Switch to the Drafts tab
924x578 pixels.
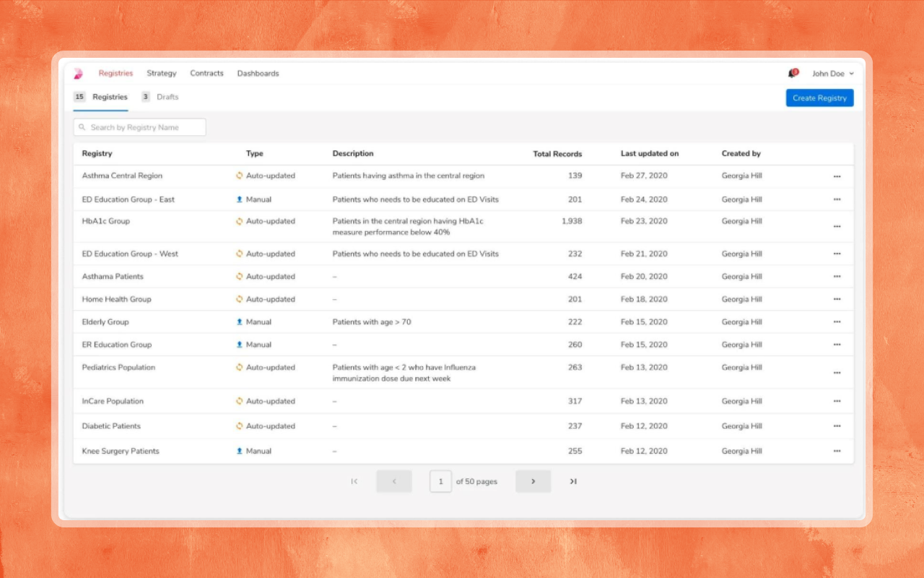pyautogui.click(x=167, y=97)
